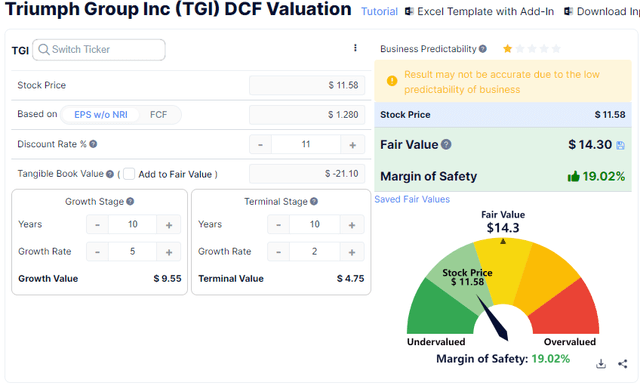The width and height of the screenshot is (640, 392).
Task: Increase the Discount Rate with plus
Action: point(353,145)
